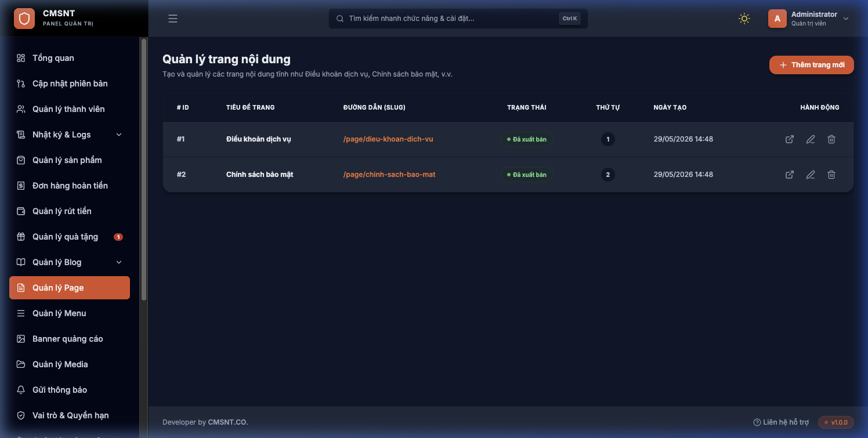
Task: Focus the quick search input field
Action: 458,19
